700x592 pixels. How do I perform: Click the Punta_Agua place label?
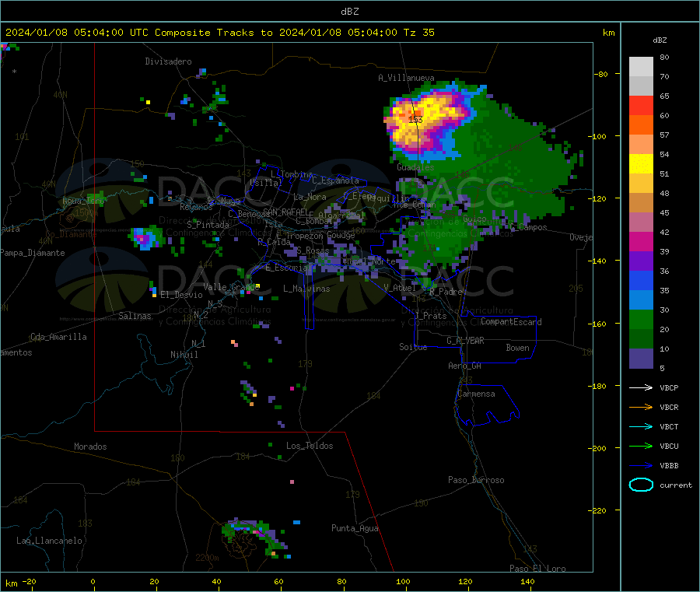[355, 528]
